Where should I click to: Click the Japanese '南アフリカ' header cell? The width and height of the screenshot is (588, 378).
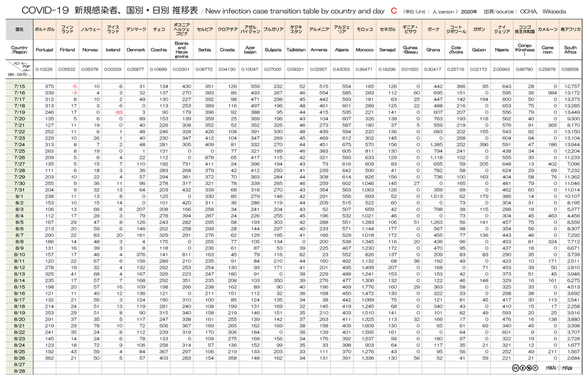pyautogui.click(x=570, y=30)
